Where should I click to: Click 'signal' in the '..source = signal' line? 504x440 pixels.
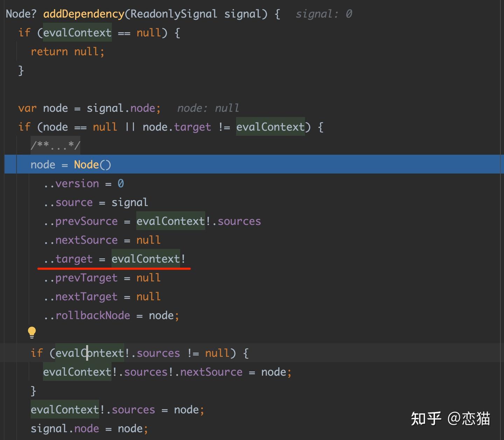[130, 203]
